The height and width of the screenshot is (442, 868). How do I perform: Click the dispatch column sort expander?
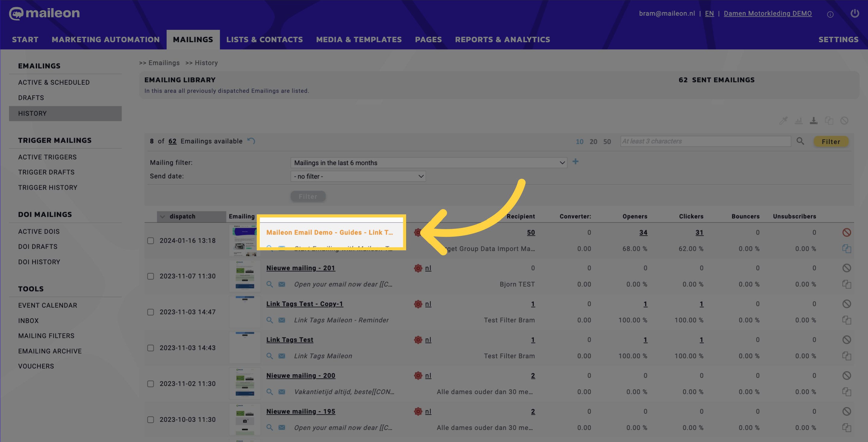click(162, 216)
